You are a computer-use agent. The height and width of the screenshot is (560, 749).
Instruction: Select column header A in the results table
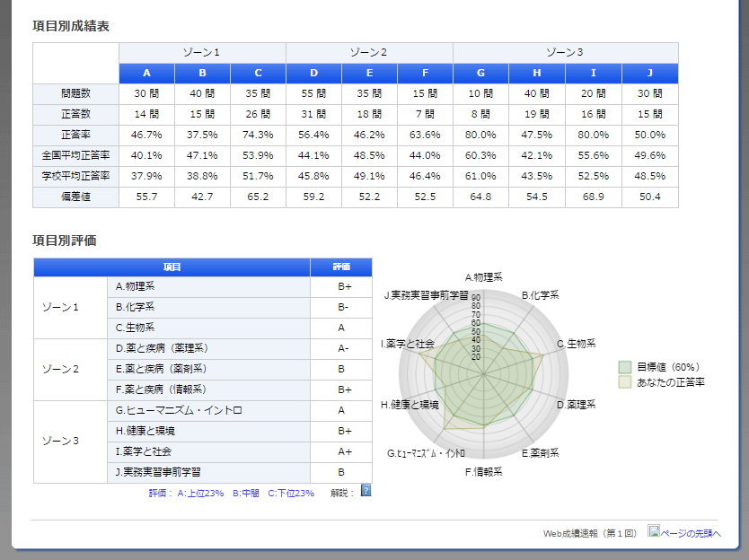146,74
